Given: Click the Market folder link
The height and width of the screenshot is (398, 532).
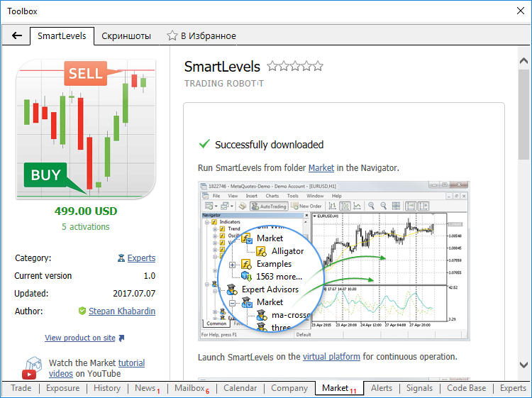Looking at the screenshot, I should [x=321, y=168].
